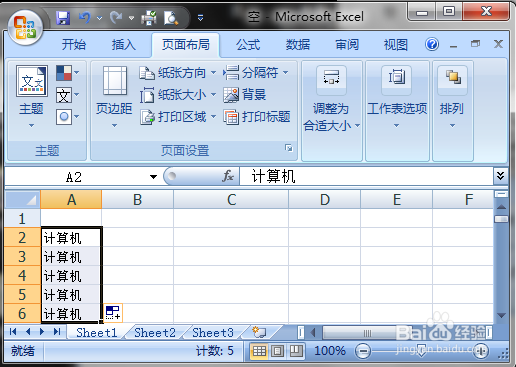Image resolution: width=516 pixels, height=367 pixels.
Task: Open paper Size (纸张大小) options
Action: (178, 95)
